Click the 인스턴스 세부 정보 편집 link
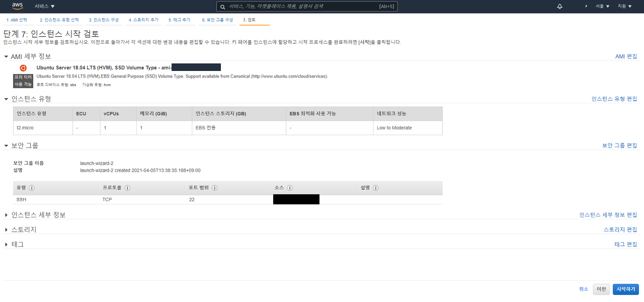The width and height of the screenshot is (644, 302). tap(608, 215)
